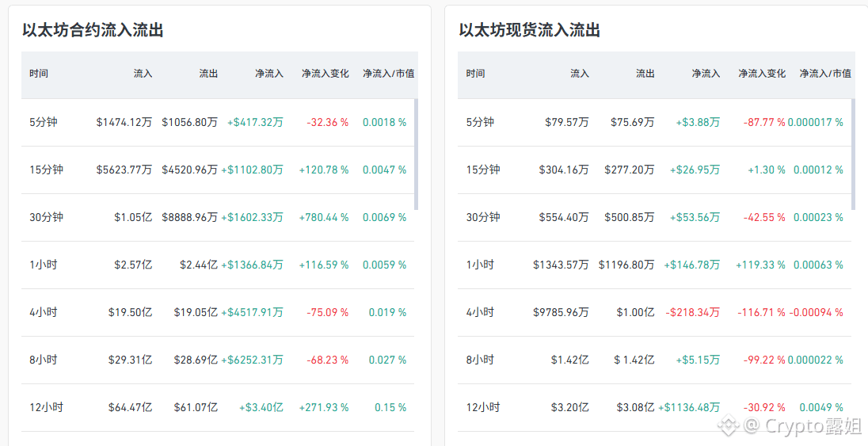This screenshot has height=446, width=868.
Task: Select the 12小时 row in spot table
Action: (x=654, y=408)
